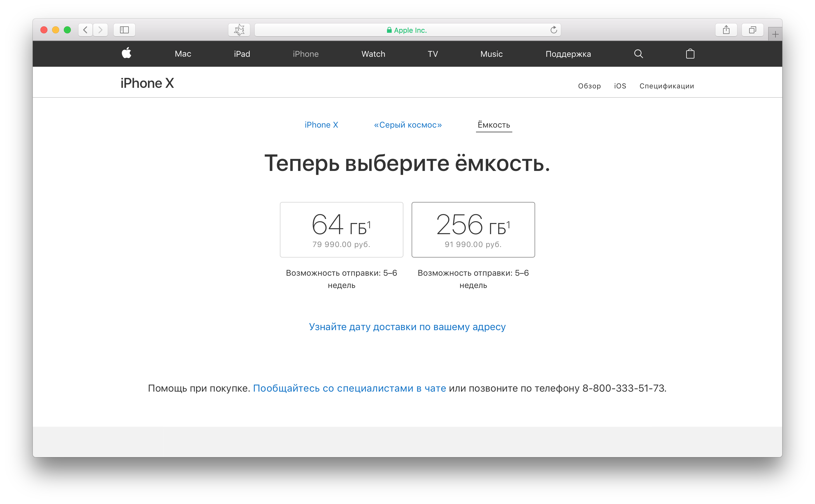This screenshot has width=815, height=504.
Task: Click the Safari back arrow button
Action: (x=85, y=30)
